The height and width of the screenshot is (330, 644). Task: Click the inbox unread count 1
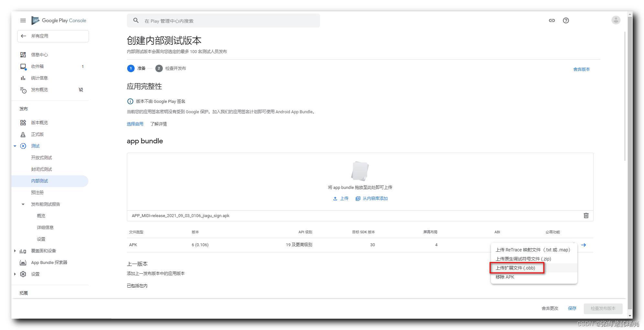[83, 67]
